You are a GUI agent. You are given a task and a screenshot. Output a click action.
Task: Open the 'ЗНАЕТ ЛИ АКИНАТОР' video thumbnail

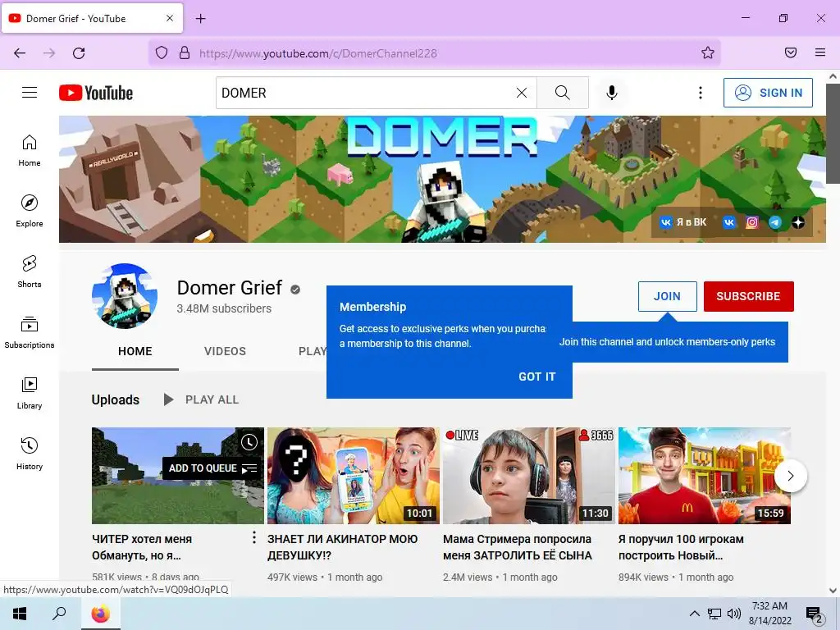353,475
